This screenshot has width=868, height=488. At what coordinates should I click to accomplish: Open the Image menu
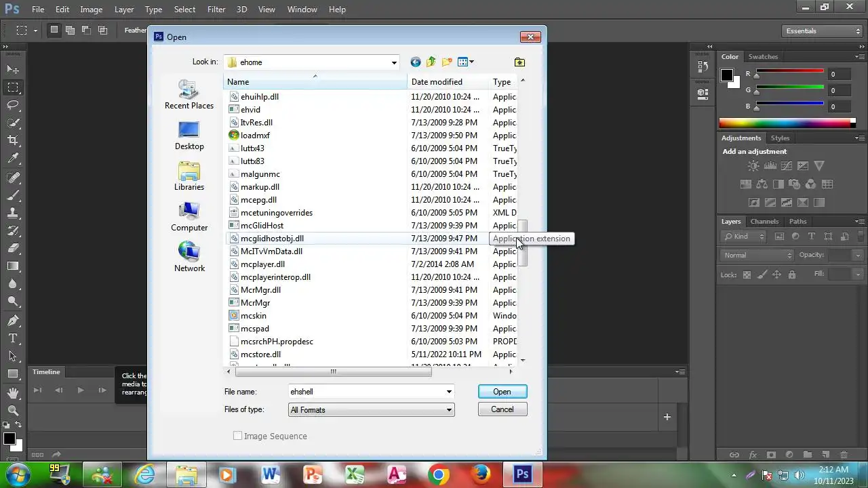(x=92, y=9)
